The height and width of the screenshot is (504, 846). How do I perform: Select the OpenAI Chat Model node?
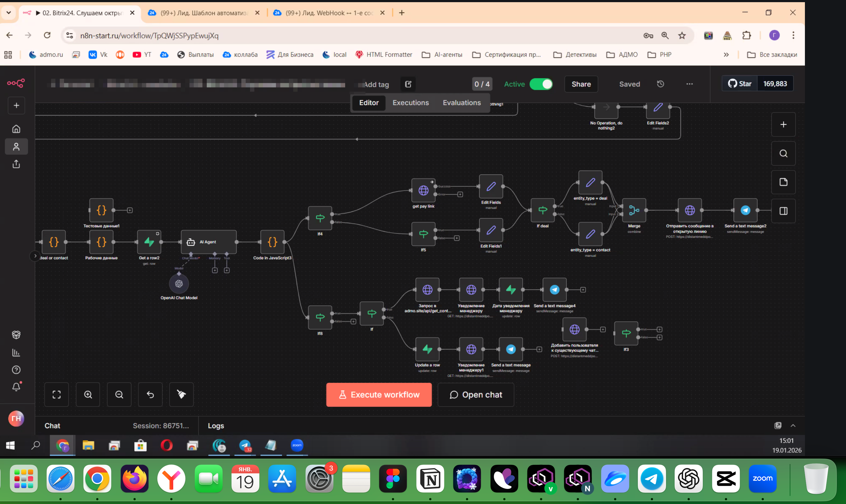pyautogui.click(x=179, y=284)
